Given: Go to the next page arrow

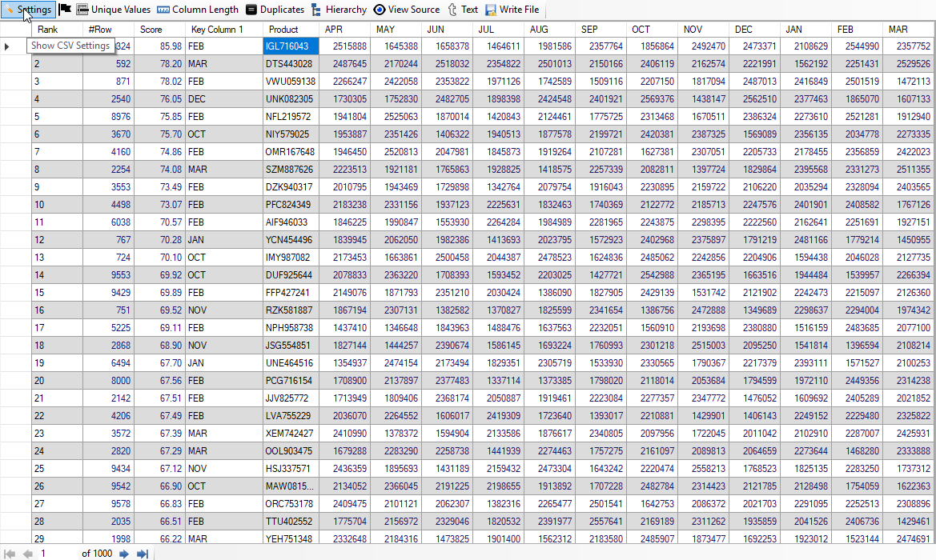Looking at the screenshot, I should (124, 554).
